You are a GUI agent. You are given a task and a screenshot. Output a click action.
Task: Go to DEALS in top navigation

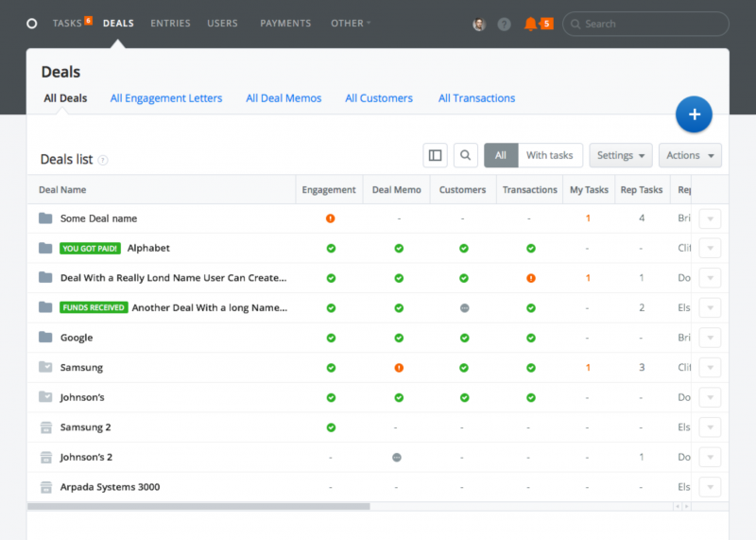(x=118, y=23)
